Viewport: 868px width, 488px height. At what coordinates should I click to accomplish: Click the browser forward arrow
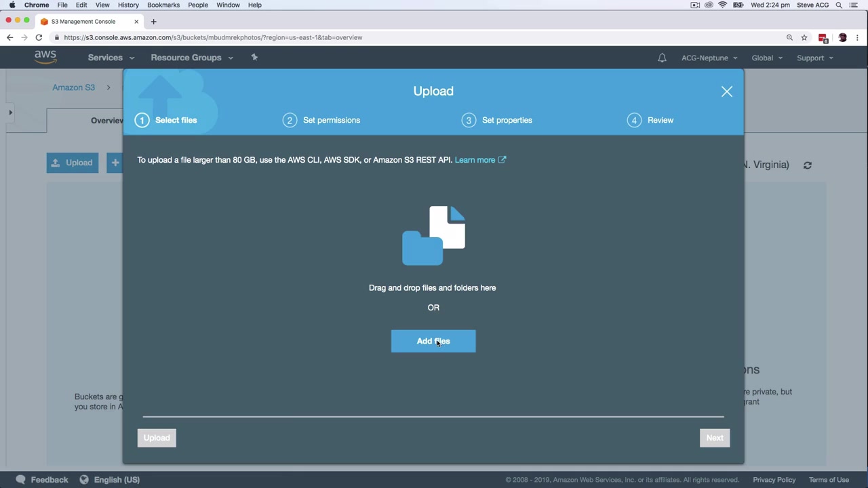coord(24,38)
